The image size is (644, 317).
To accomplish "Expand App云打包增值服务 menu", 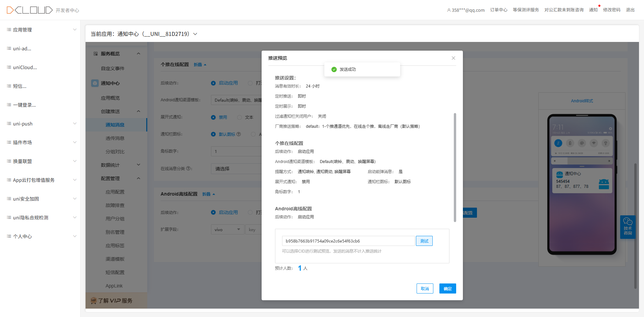I will (x=75, y=180).
